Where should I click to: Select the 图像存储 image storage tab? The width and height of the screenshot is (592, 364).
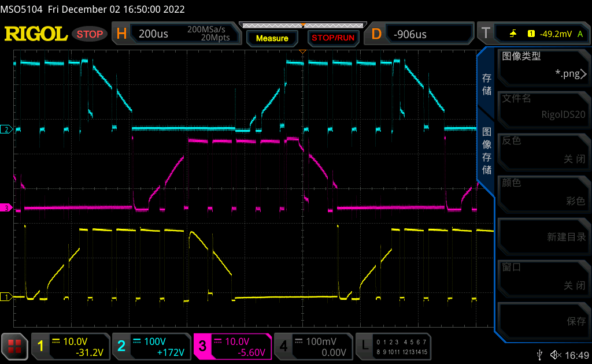tap(487, 150)
